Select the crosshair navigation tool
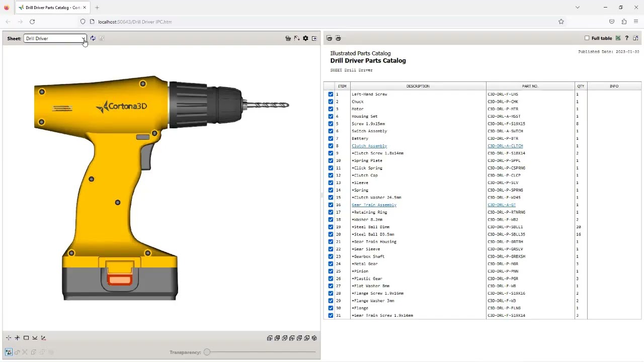The height and width of the screenshot is (362, 644). tap(9, 338)
